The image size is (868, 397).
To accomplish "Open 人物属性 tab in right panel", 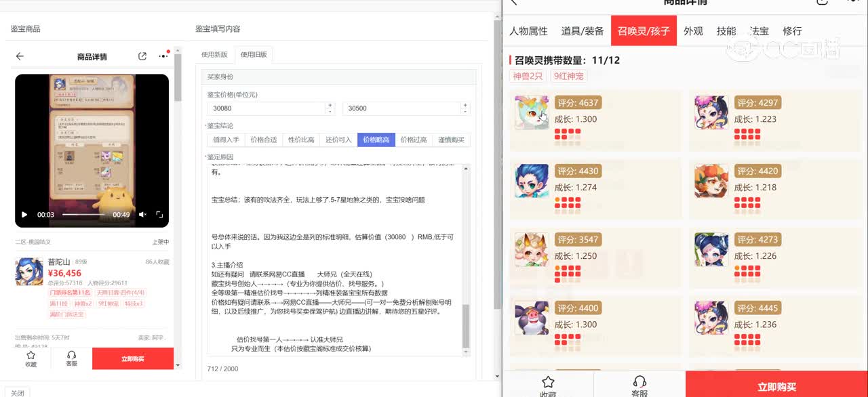I will tap(529, 31).
